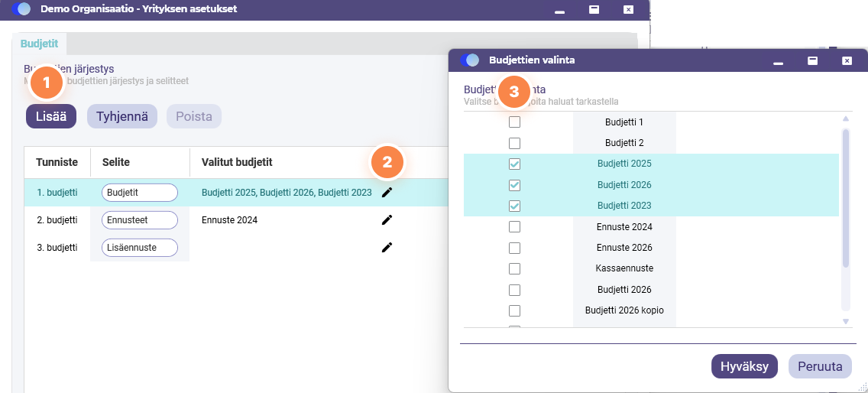Click the pencil edit icon for 3. budjetti
The image size is (868, 393).
pos(387,247)
